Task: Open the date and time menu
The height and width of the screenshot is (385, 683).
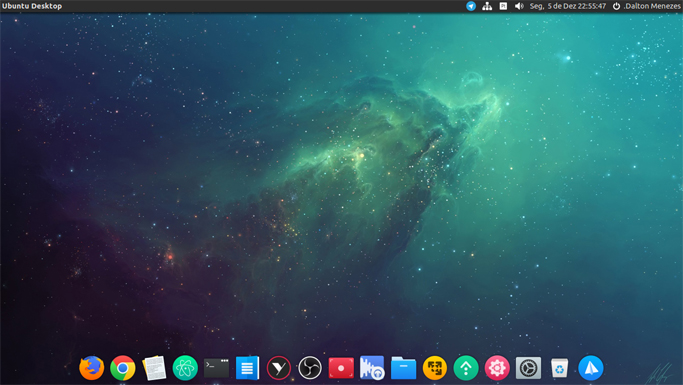Action: [568, 6]
